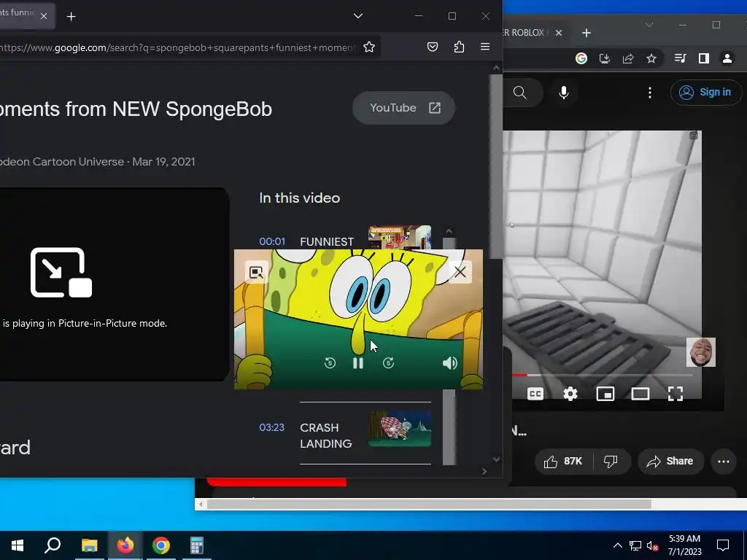Click the Google icon in Chrome toolbar
Image resolution: width=747 pixels, height=560 pixels.
pyautogui.click(x=581, y=58)
